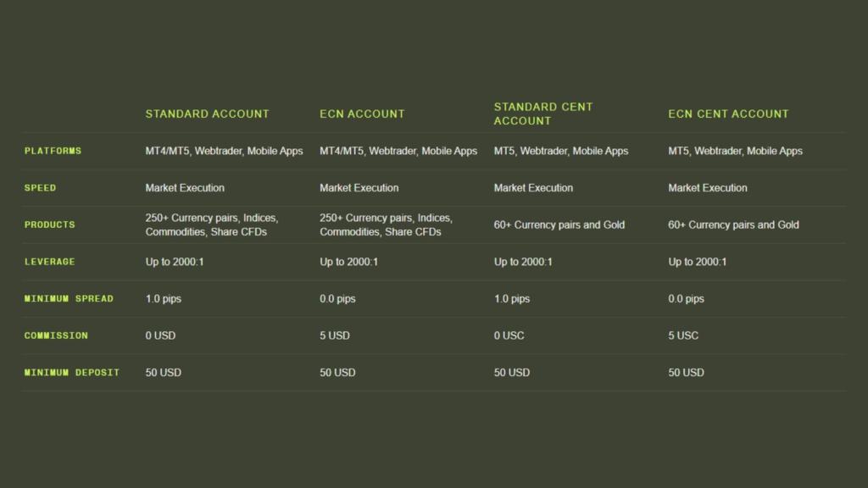The width and height of the screenshot is (868, 488).
Task: Click Standard Account's 0 USD commission value
Action: (160, 335)
